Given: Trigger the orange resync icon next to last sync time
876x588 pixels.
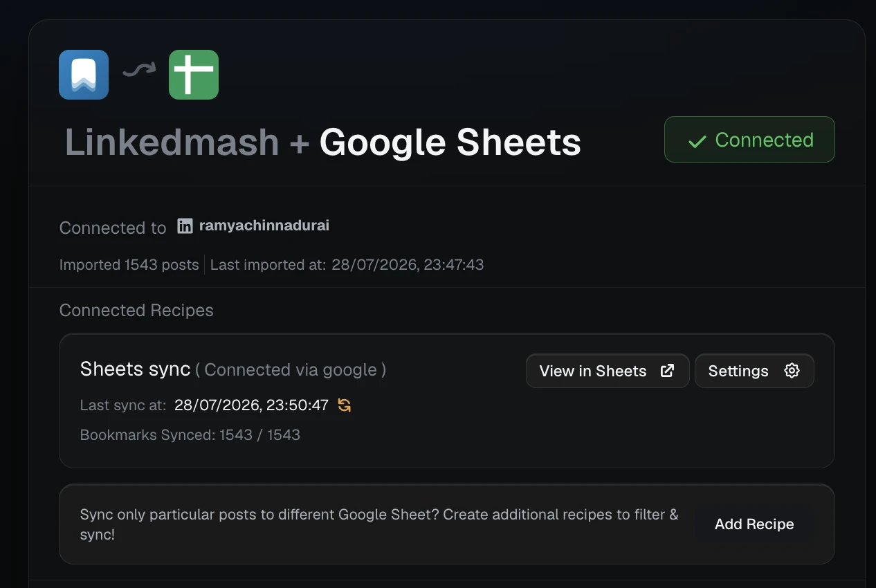Looking at the screenshot, I should click(x=345, y=405).
